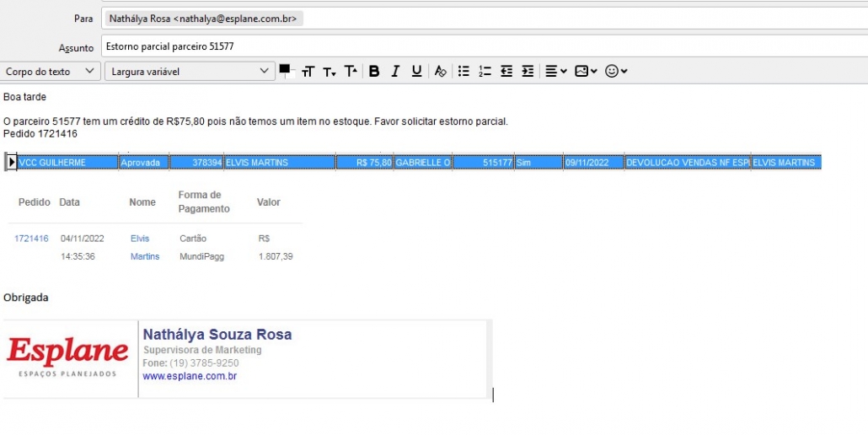The image size is (868, 435).
Task: Toggle bold formatting
Action: tap(374, 72)
